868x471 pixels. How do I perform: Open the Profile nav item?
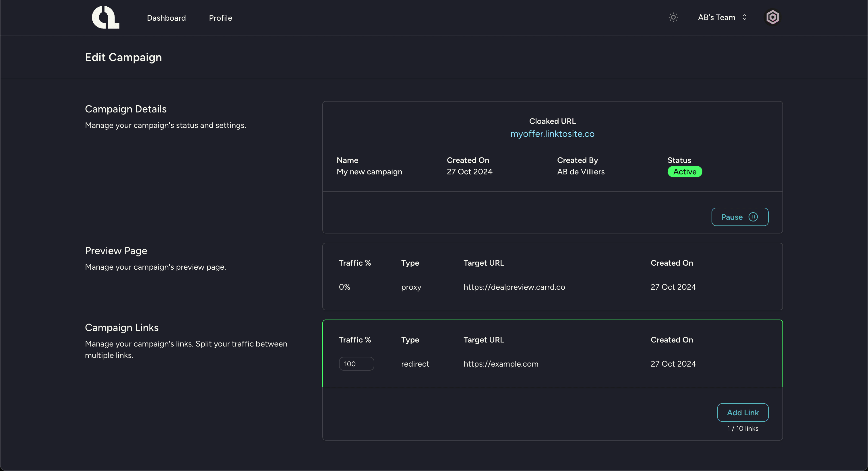point(220,18)
